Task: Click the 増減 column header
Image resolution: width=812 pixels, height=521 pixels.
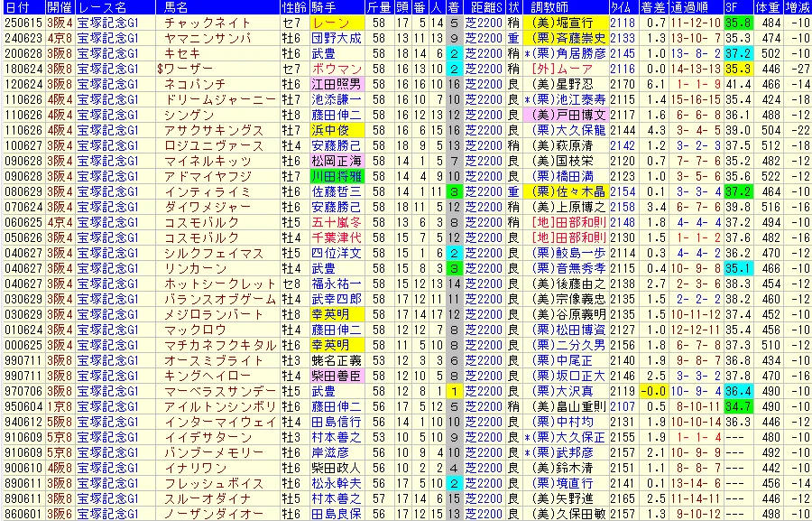Action: click(x=798, y=7)
